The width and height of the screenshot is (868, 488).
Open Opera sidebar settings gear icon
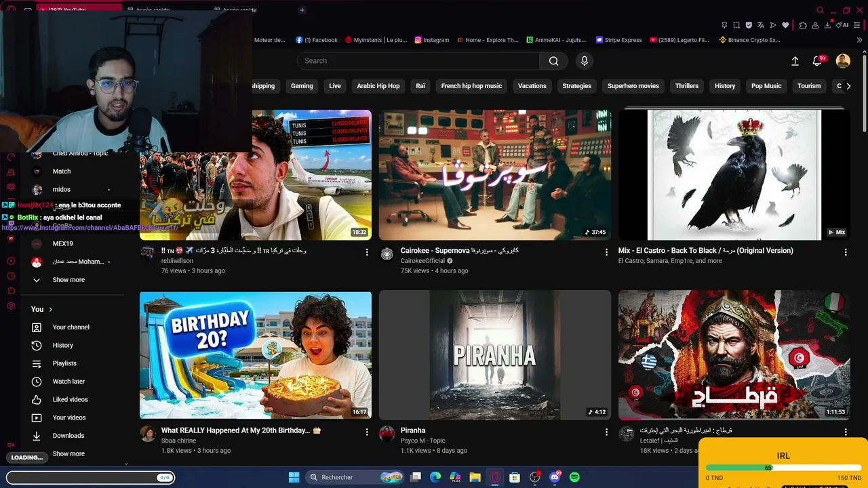pos(11,306)
